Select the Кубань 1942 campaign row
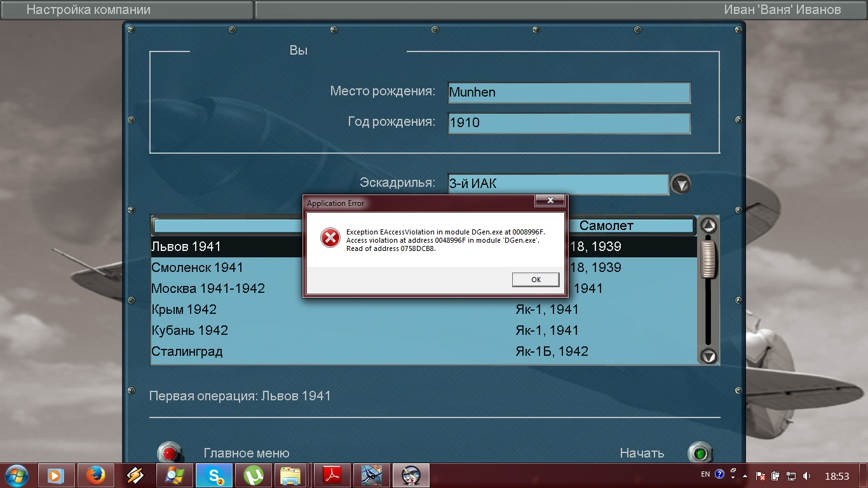Image resolution: width=868 pixels, height=488 pixels. [x=424, y=330]
